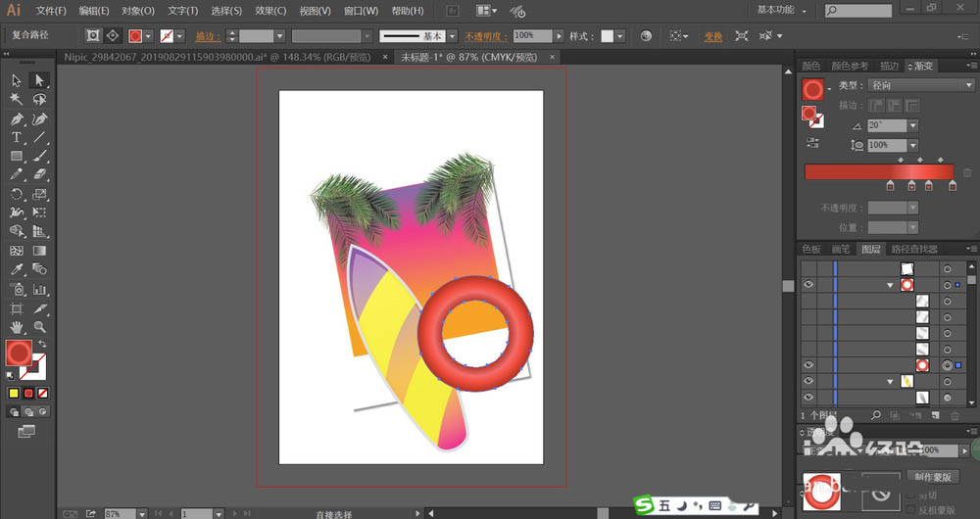This screenshot has width=980, height=519.
Task: Select the Eyedropper tool
Action: [x=17, y=269]
